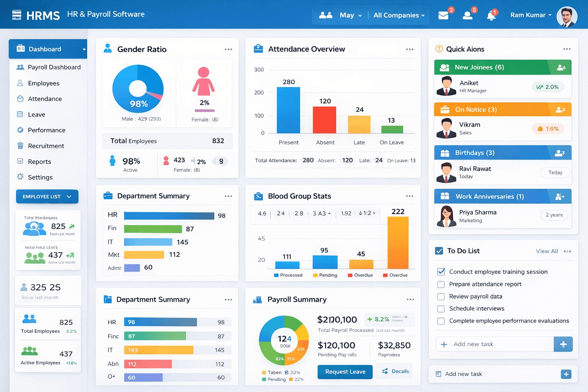
Task: Click the Gender Ratio pie chart
Action: [x=138, y=89]
